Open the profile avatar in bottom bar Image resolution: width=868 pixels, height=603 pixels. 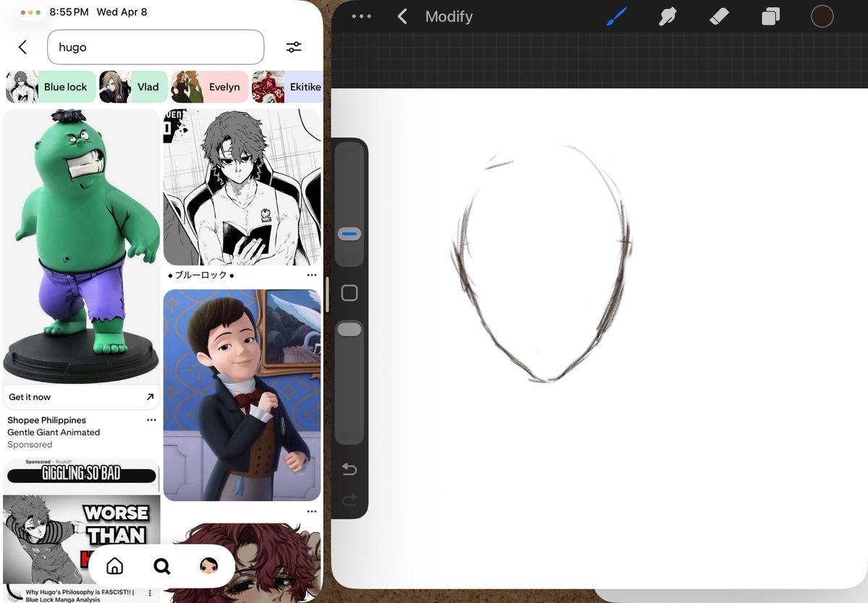pos(209,566)
